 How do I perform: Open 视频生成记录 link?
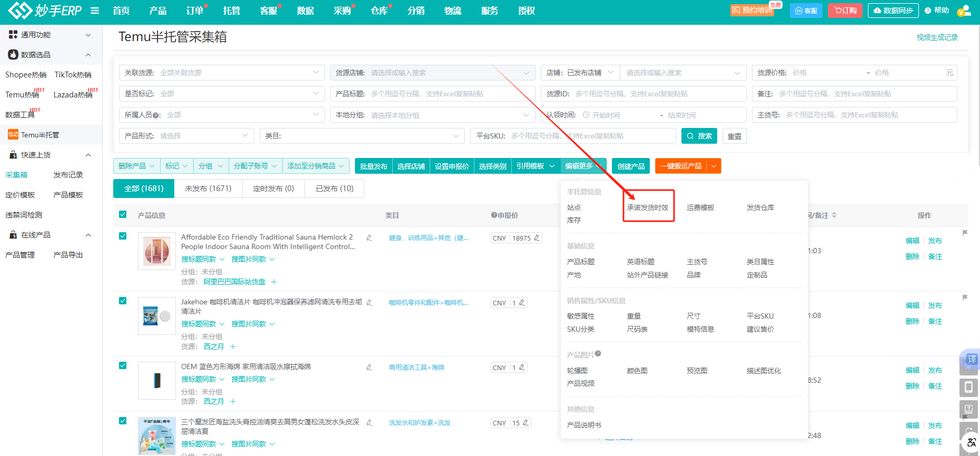point(937,37)
